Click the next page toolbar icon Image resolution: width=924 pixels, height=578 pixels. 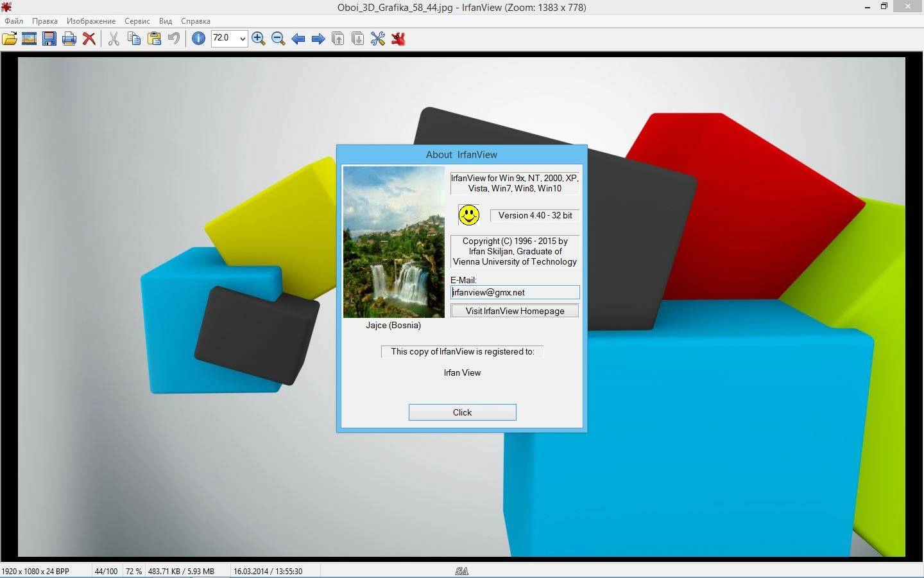click(358, 39)
